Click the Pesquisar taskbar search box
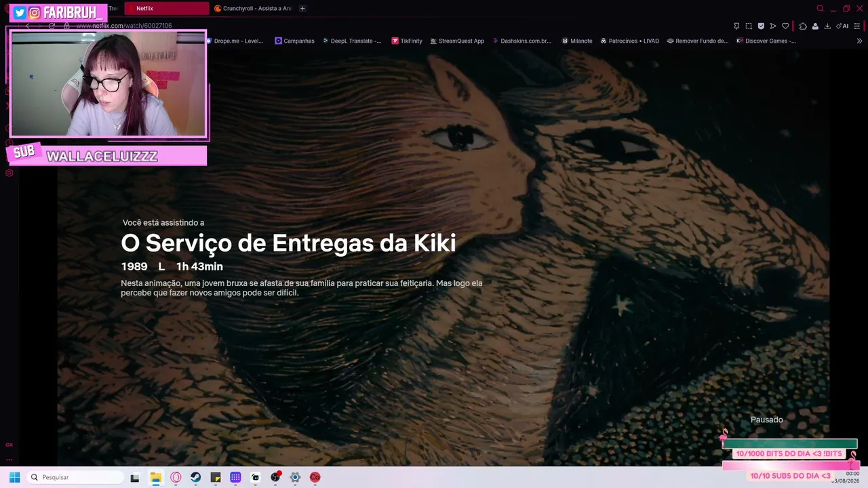 click(x=75, y=478)
